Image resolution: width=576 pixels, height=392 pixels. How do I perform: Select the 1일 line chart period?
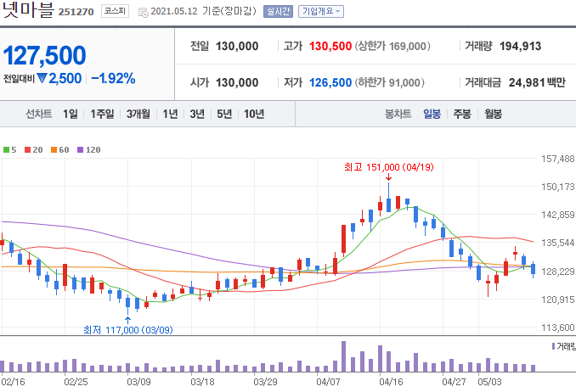[x=71, y=114]
